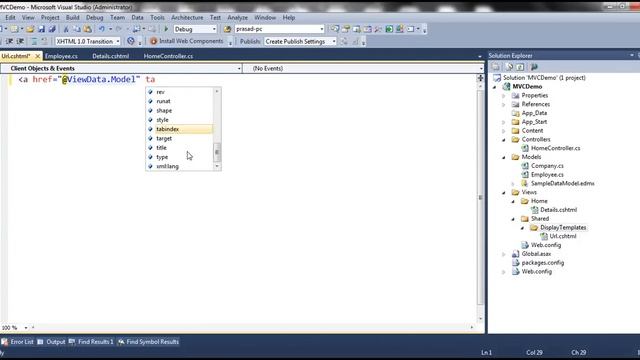The height and width of the screenshot is (360, 640).
Task: Click the Decrease Indent toolbar icon
Action: click(x=9, y=41)
